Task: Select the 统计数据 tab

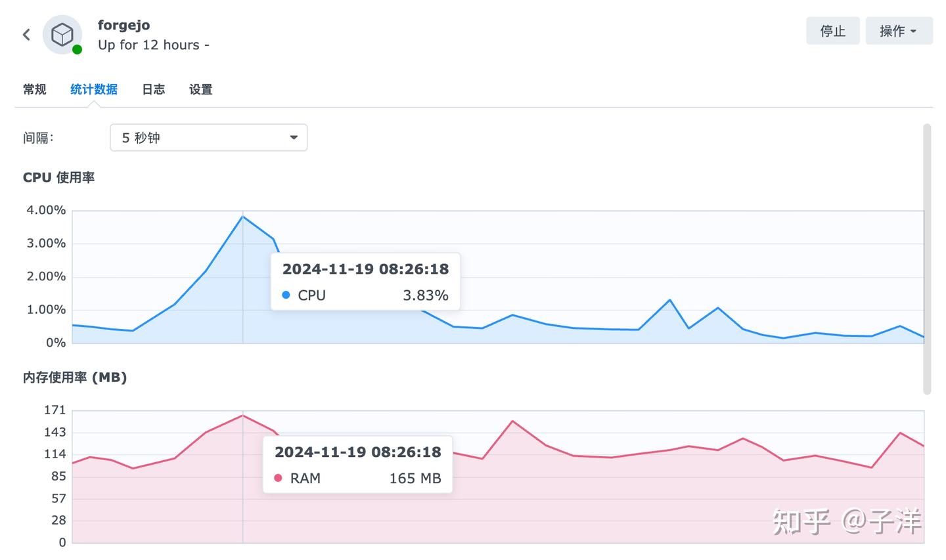Action: pos(94,89)
